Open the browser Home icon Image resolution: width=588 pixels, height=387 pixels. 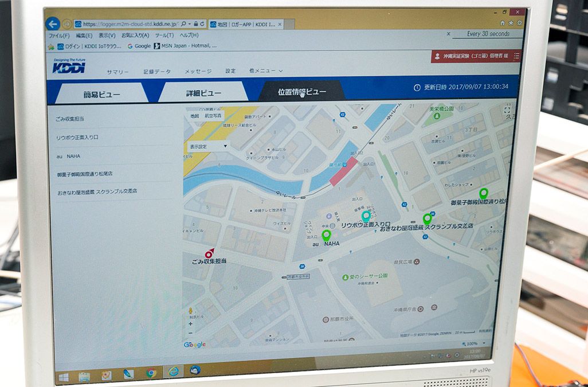[503, 22]
